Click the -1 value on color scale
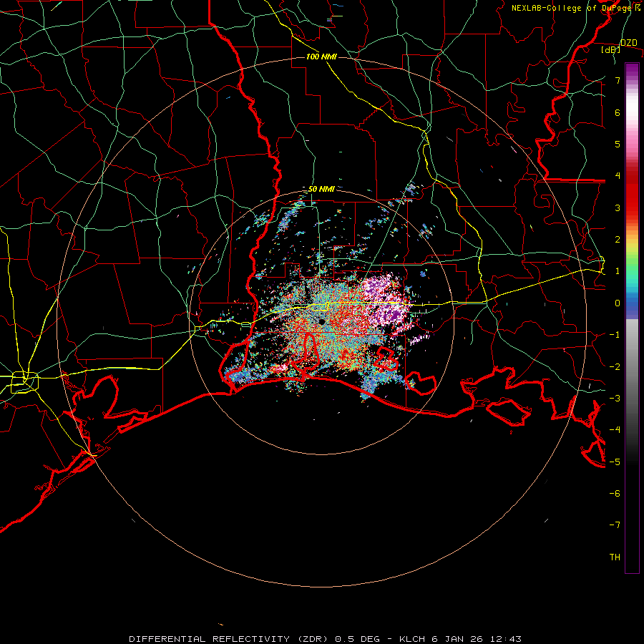The width and height of the screenshot is (644, 644). point(615,335)
